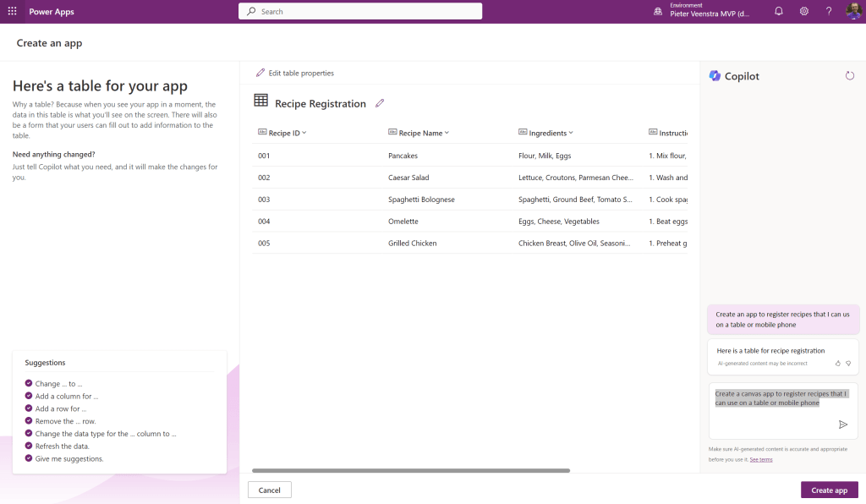866x504 pixels.
Task: Reset Copilot chat with refresh icon
Action: (x=849, y=75)
